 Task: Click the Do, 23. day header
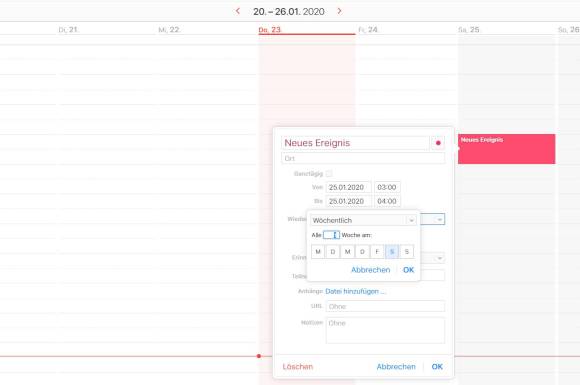pyautogui.click(x=270, y=30)
